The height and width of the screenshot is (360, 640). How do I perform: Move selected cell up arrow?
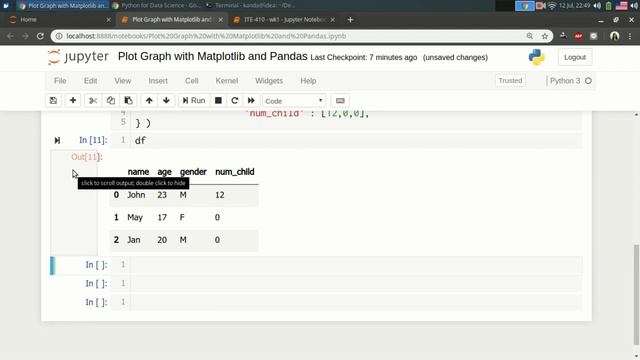[x=149, y=100]
